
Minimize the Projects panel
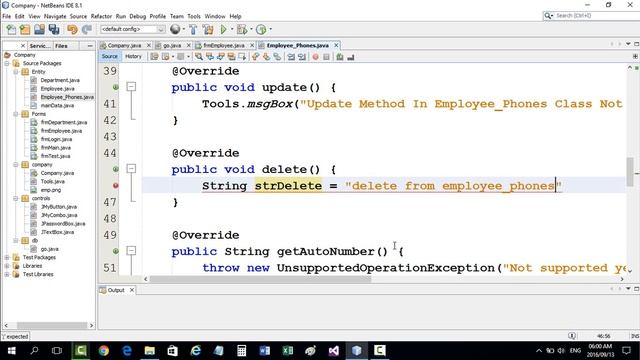click(90, 46)
